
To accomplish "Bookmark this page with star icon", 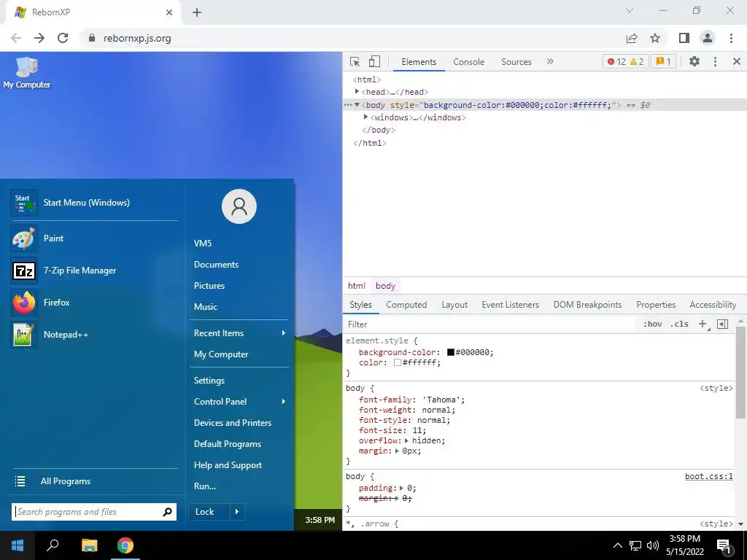I will pos(655,38).
